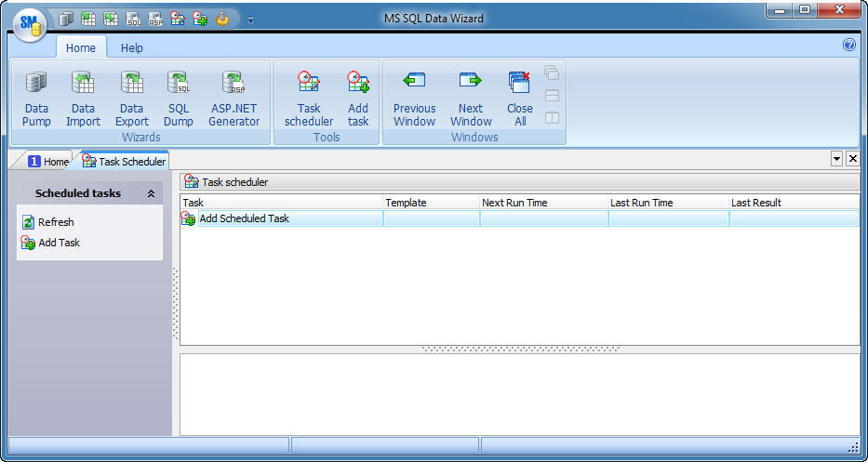The width and height of the screenshot is (868, 462).
Task: Collapse the Scheduled tasks panel chevron
Action: click(151, 193)
